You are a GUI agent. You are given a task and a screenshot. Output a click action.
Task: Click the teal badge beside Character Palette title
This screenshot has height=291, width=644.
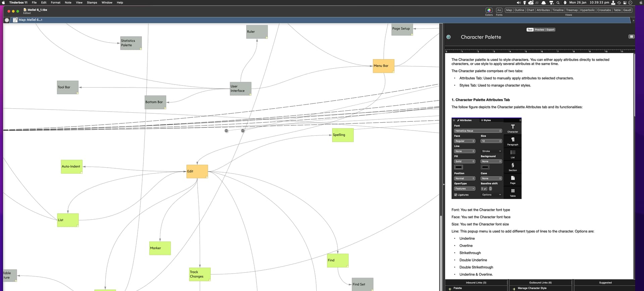click(448, 37)
